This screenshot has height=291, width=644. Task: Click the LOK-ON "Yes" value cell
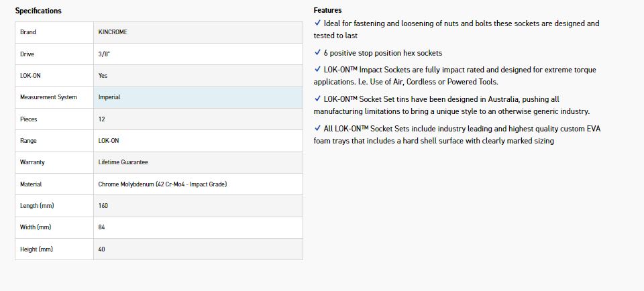(103, 76)
